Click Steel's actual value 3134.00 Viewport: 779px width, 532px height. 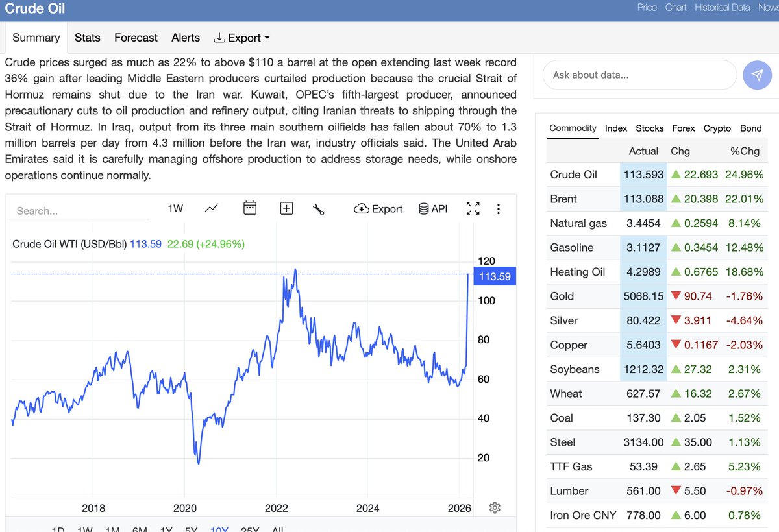[x=644, y=442]
